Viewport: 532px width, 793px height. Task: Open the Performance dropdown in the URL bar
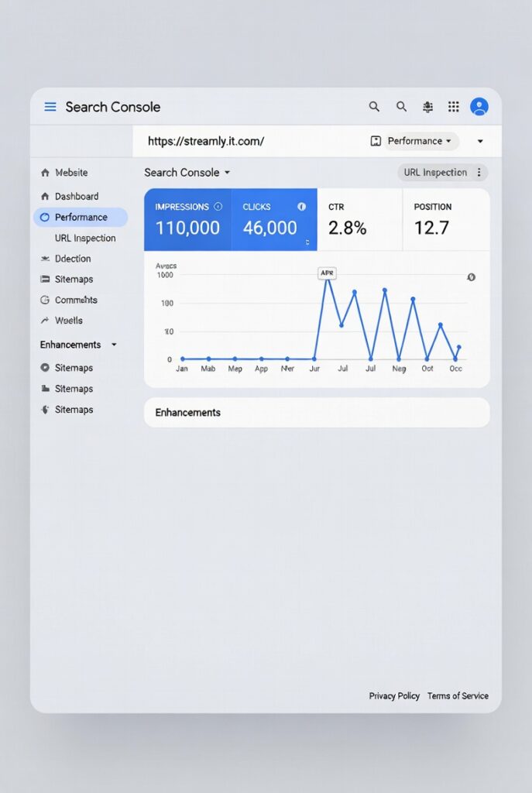pos(414,141)
